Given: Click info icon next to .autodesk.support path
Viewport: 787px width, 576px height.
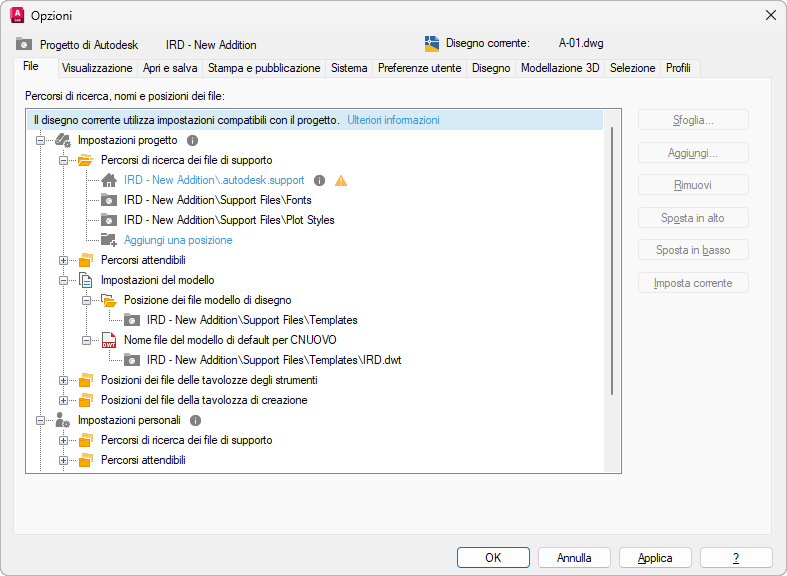Looking at the screenshot, I should point(319,180).
